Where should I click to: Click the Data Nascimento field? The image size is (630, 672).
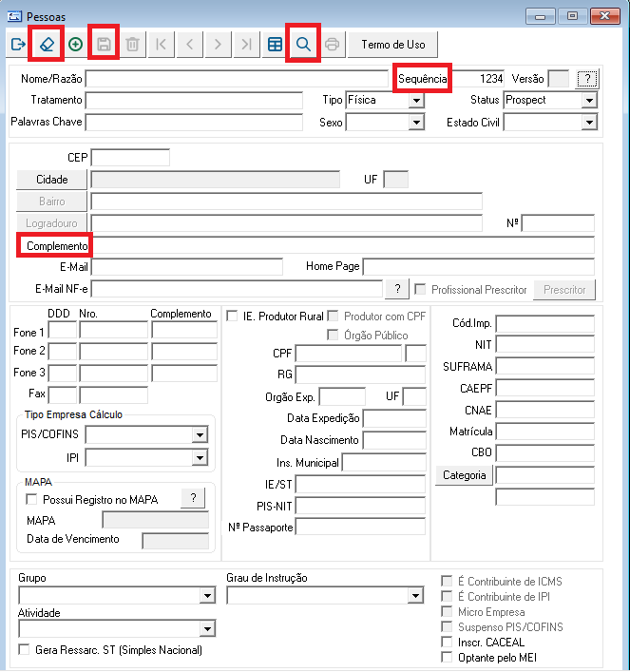tap(394, 440)
